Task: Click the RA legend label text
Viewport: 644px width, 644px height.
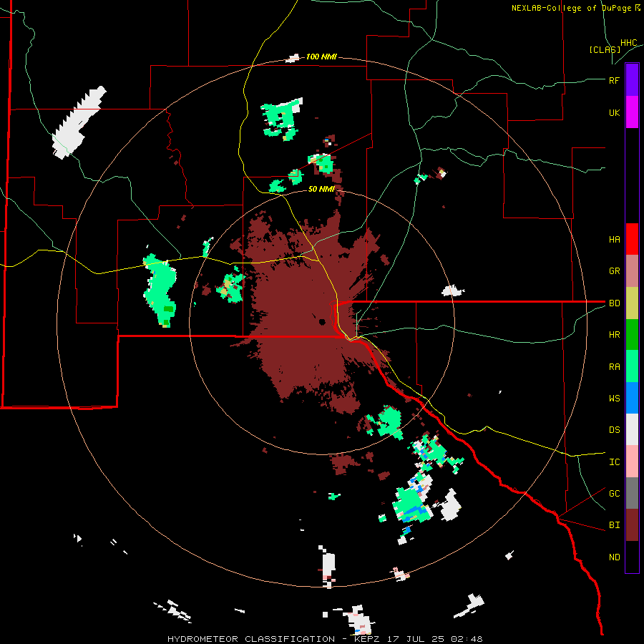Action: pyautogui.click(x=615, y=367)
